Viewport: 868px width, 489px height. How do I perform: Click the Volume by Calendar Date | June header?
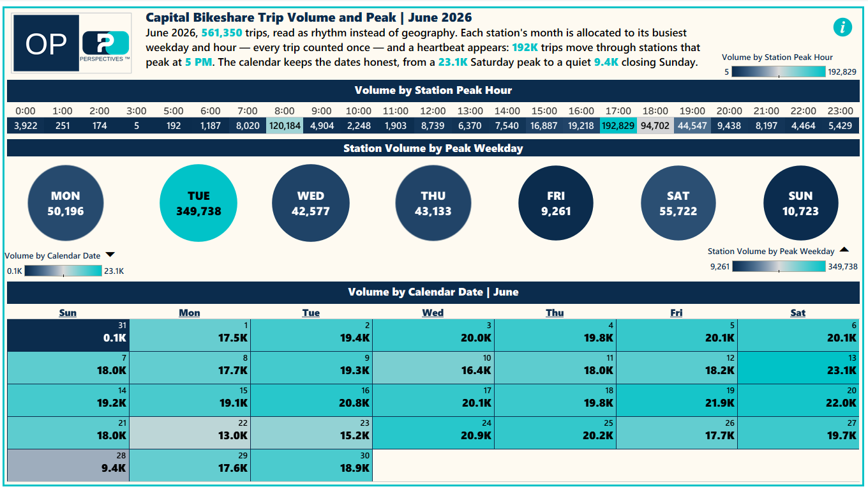[433, 292]
